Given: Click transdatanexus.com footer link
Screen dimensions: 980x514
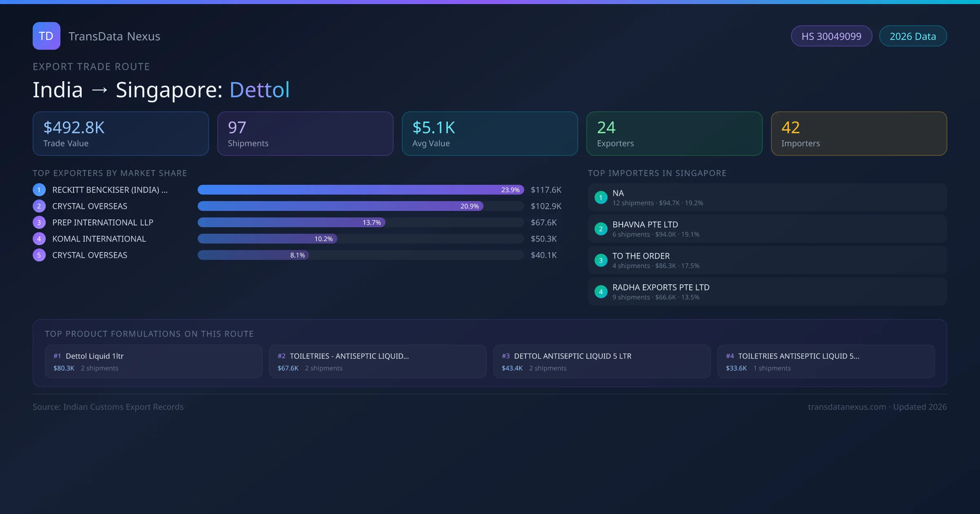Looking at the screenshot, I should click(x=846, y=407).
